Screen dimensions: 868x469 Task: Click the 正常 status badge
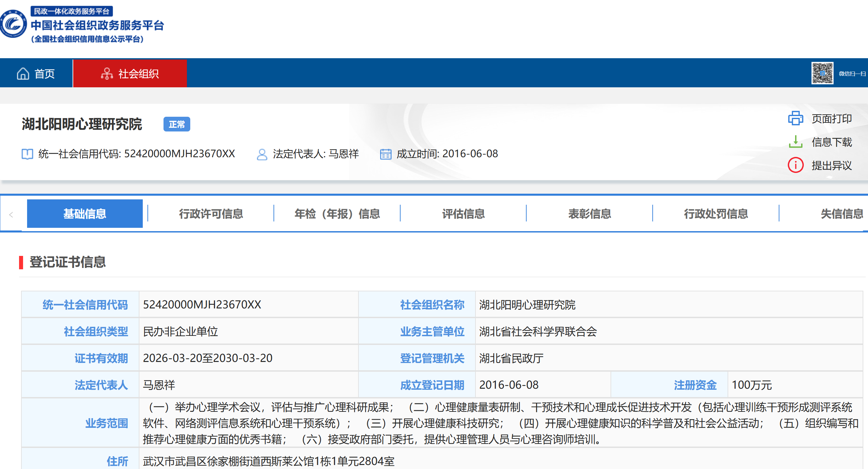click(177, 124)
